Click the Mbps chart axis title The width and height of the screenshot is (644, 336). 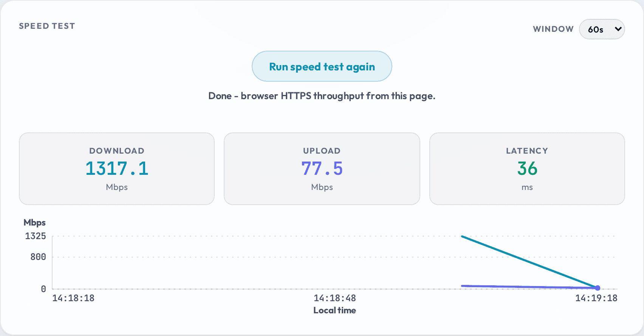[34, 222]
